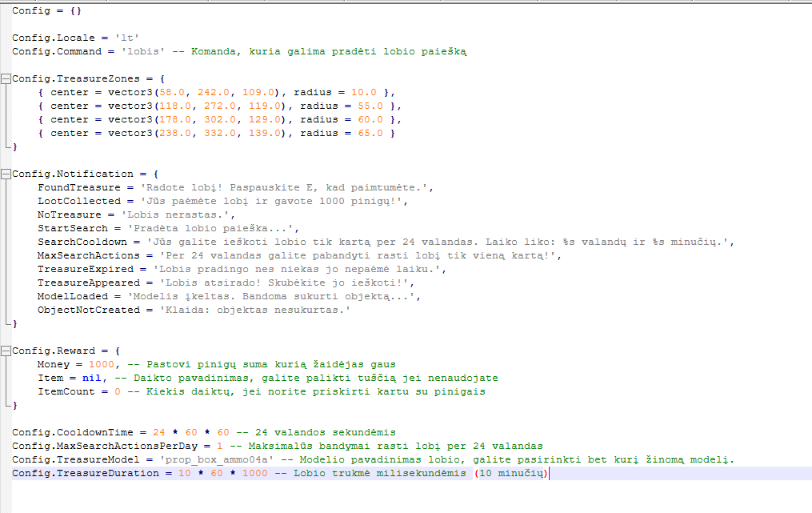This screenshot has width=812, height=513.
Task: Click the 'Lobis nerastas.' string
Action: click(x=175, y=214)
